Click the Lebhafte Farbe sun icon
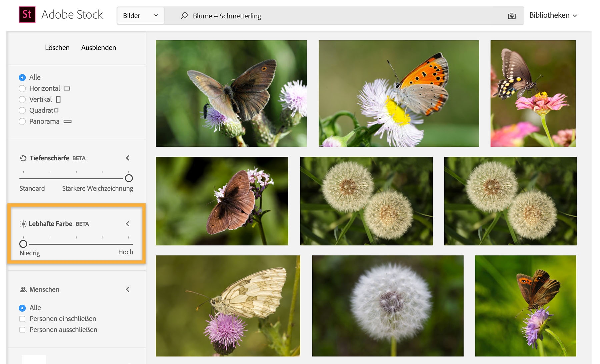This screenshot has width=600, height=364. 22,224
